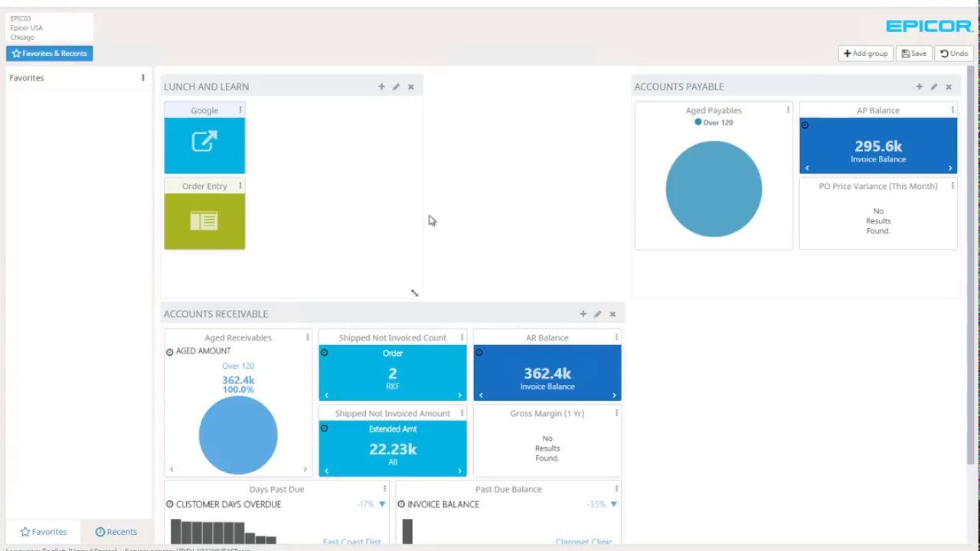Image resolution: width=980 pixels, height=551 pixels.
Task: Go to previous AR Balance value
Action: click(481, 395)
